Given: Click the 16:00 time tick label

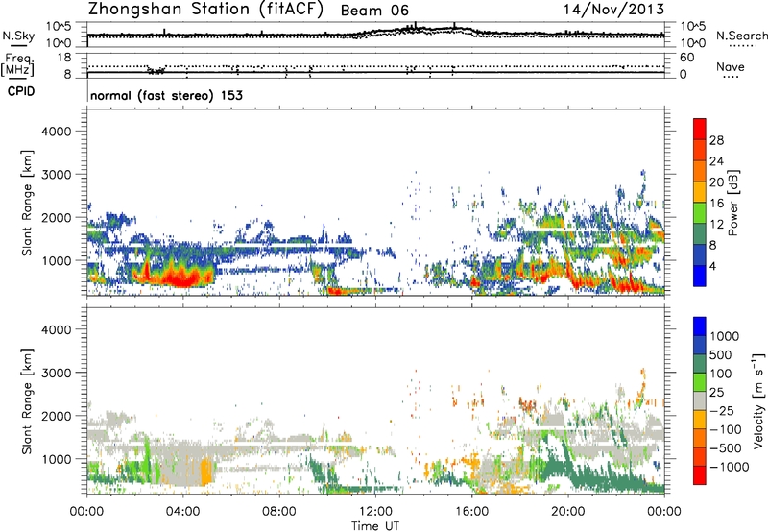Looking at the screenshot, I should coord(471,512).
